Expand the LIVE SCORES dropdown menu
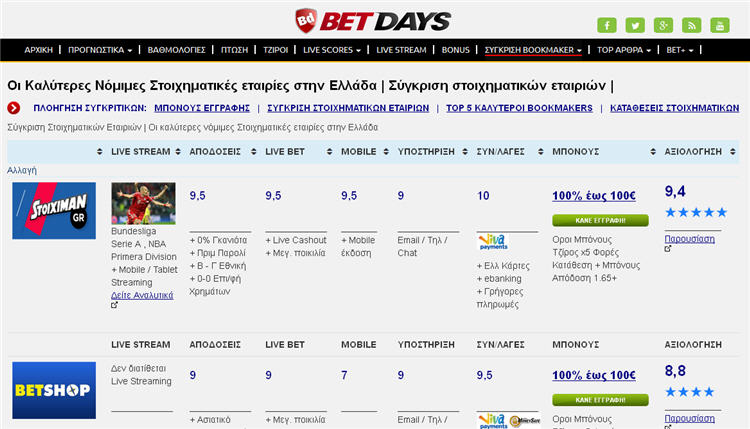Image resolution: width=750 pixels, height=429 pixels. [x=332, y=50]
